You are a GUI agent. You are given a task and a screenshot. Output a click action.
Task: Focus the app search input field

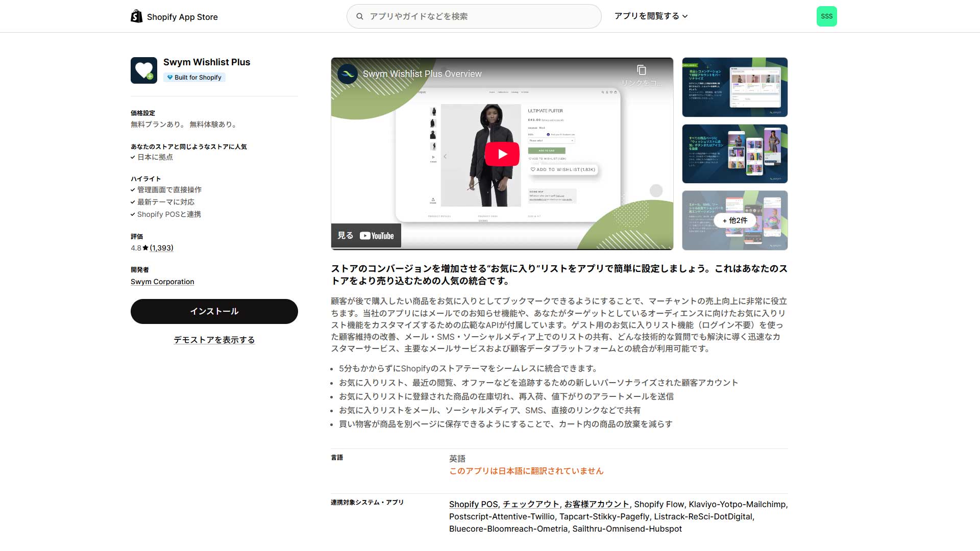474,16
